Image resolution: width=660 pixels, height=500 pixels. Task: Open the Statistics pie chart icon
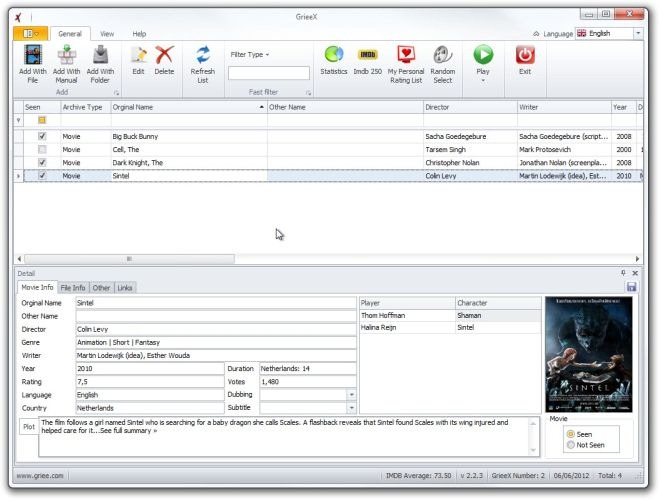[334, 55]
